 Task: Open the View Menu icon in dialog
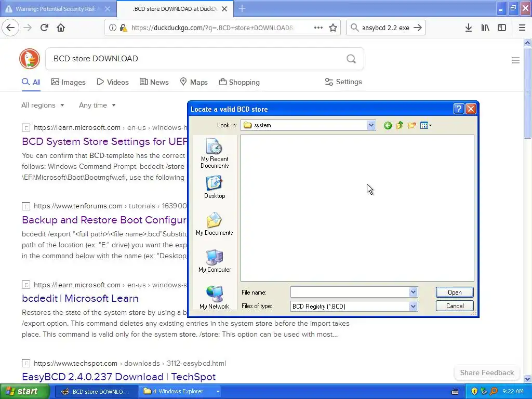pyautogui.click(x=426, y=126)
